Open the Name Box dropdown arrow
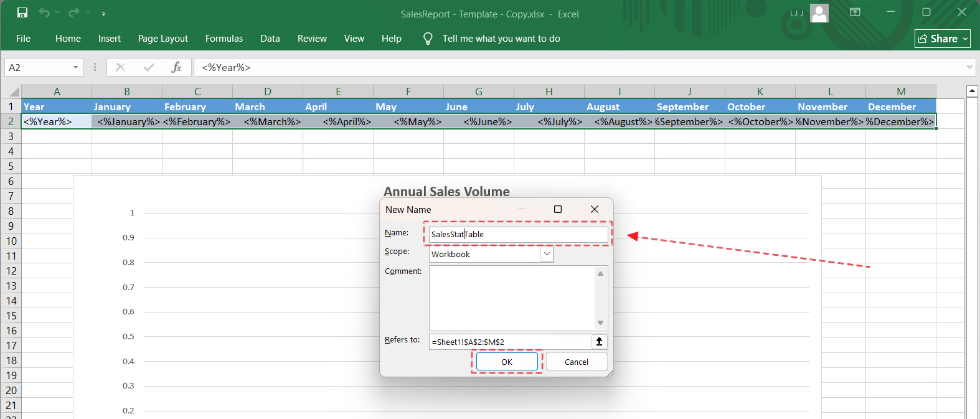This screenshot has width=980, height=419. tap(75, 67)
